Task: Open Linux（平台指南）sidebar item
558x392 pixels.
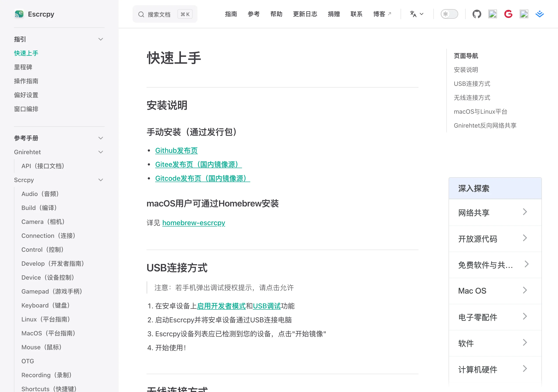Action: pos(46,319)
